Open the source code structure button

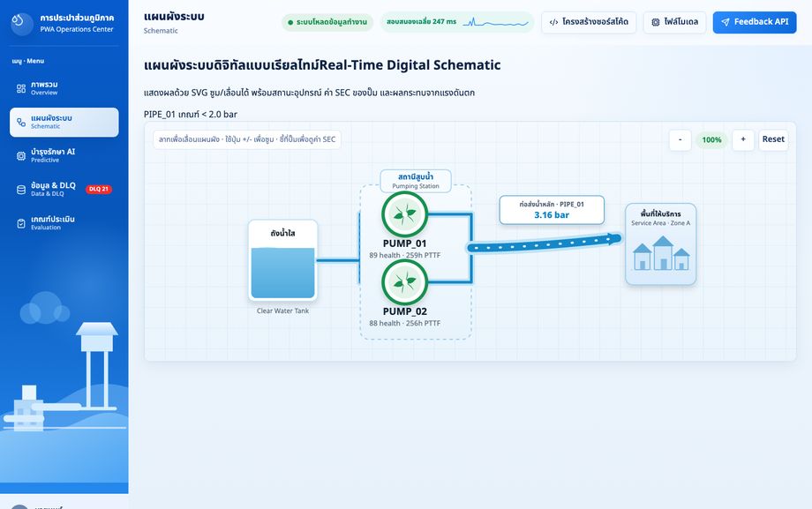coord(589,22)
